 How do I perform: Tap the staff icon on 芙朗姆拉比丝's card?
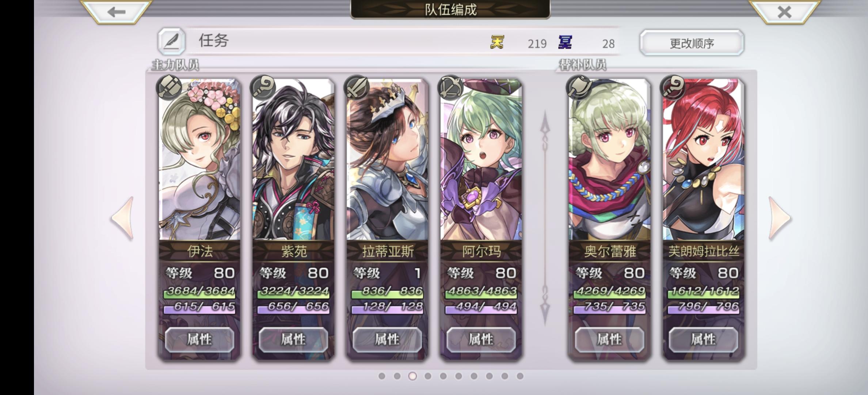coord(673,87)
